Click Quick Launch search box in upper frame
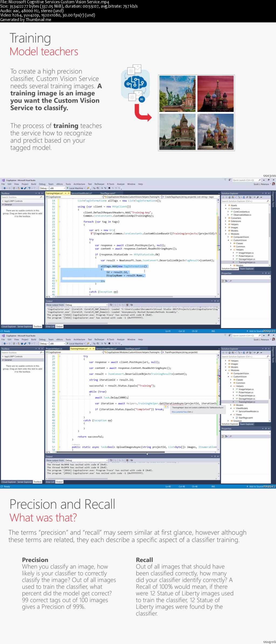The image size is (276, 644). [247, 180]
